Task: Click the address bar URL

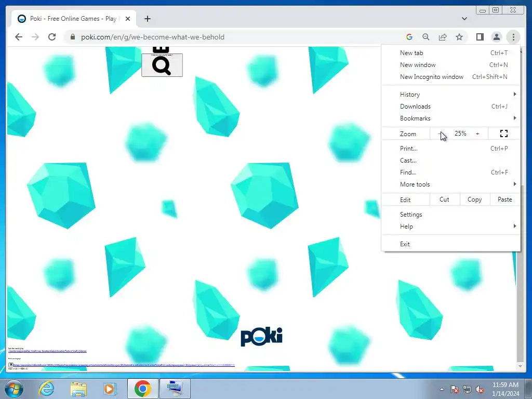Action: coord(152,37)
